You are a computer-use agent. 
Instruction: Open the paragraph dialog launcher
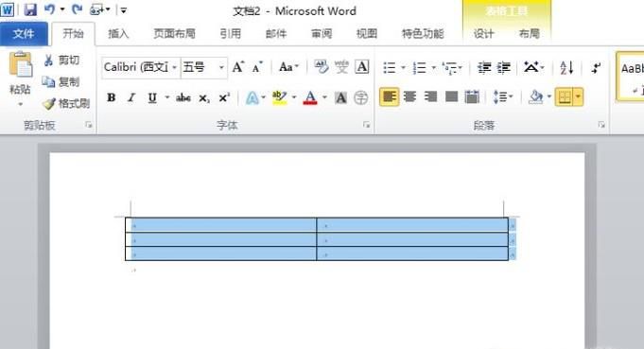[x=601, y=125]
